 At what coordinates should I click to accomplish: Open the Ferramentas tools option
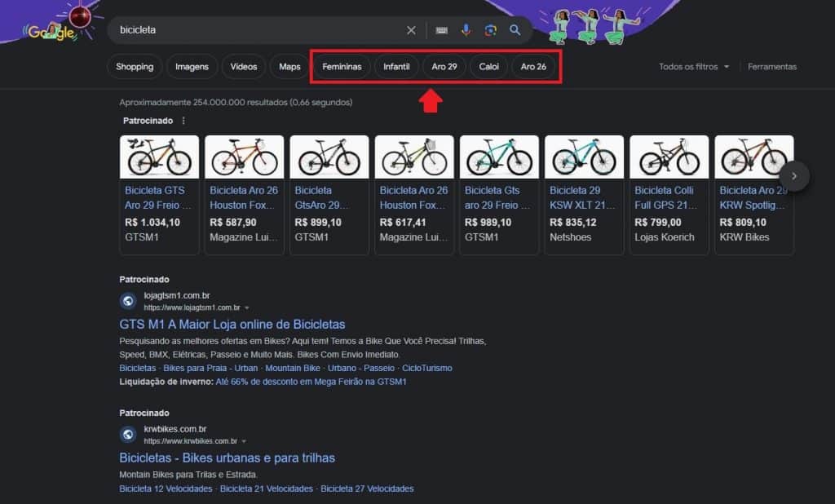[772, 67]
